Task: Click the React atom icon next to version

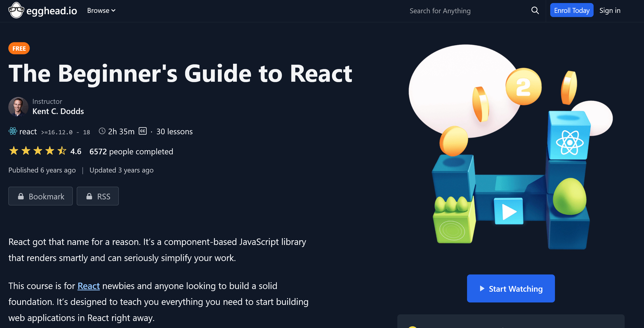Action: click(x=13, y=131)
